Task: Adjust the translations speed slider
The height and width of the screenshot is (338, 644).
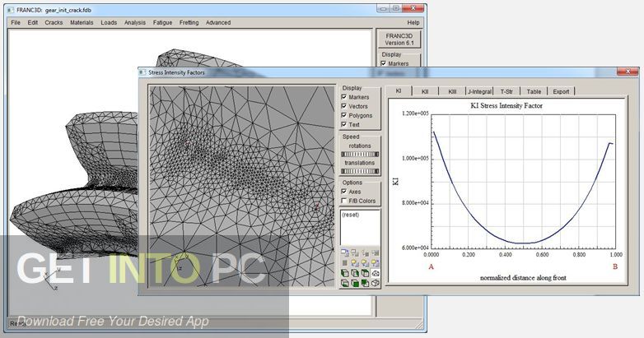Action: pyautogui.click(x=360, y=171)
